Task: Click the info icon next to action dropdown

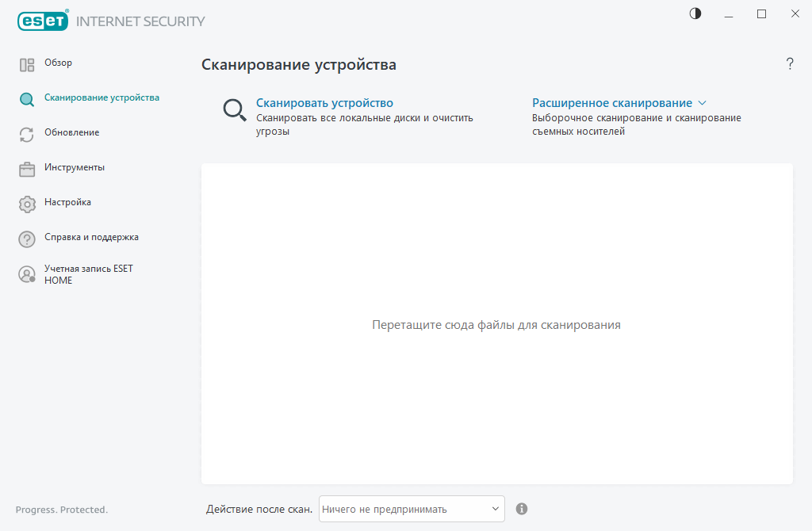Action: coord(522,509)
